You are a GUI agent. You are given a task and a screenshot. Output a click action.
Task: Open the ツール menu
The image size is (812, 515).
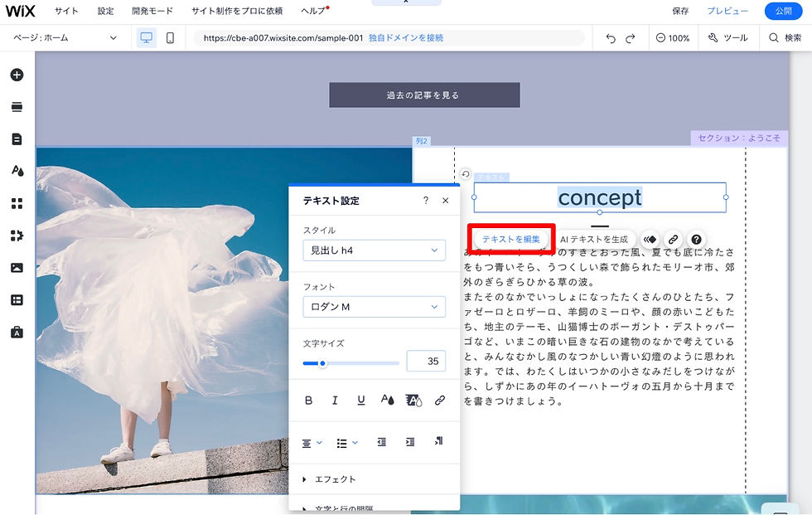coord(728,38)
